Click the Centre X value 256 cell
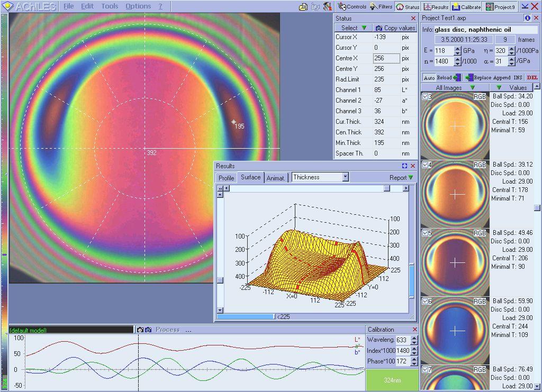This screenshot has height=392, width=542. [386, 58]
